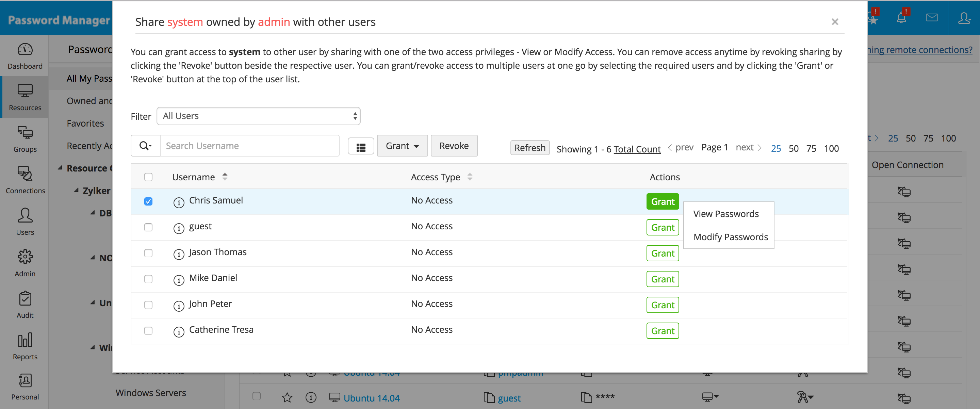Select Groups in the left sidebar
Screen dimensions: 980x409
point(24,139)
